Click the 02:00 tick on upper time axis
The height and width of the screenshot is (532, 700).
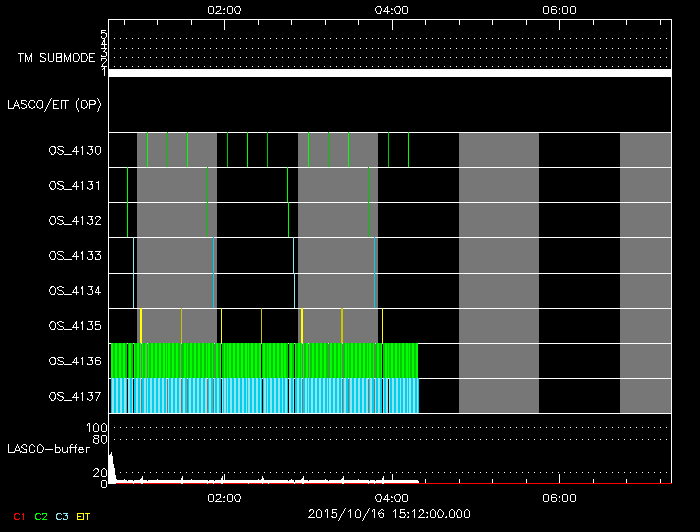(223, 9)
